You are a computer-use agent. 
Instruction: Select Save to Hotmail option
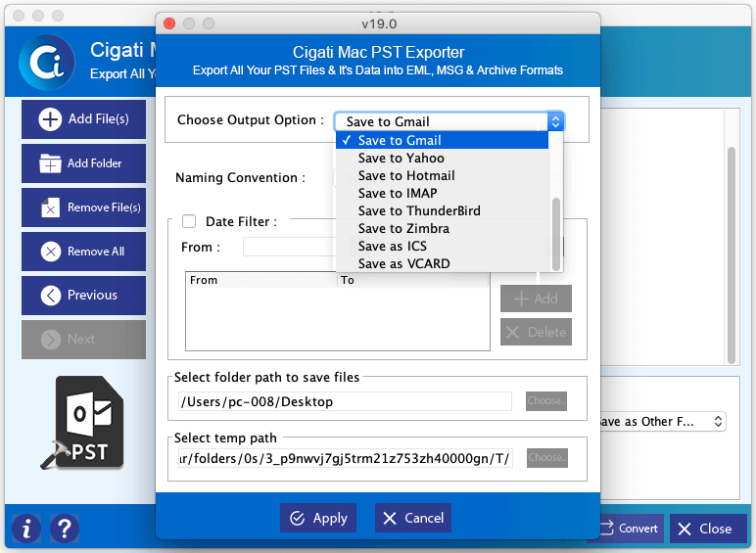[442, 176]
